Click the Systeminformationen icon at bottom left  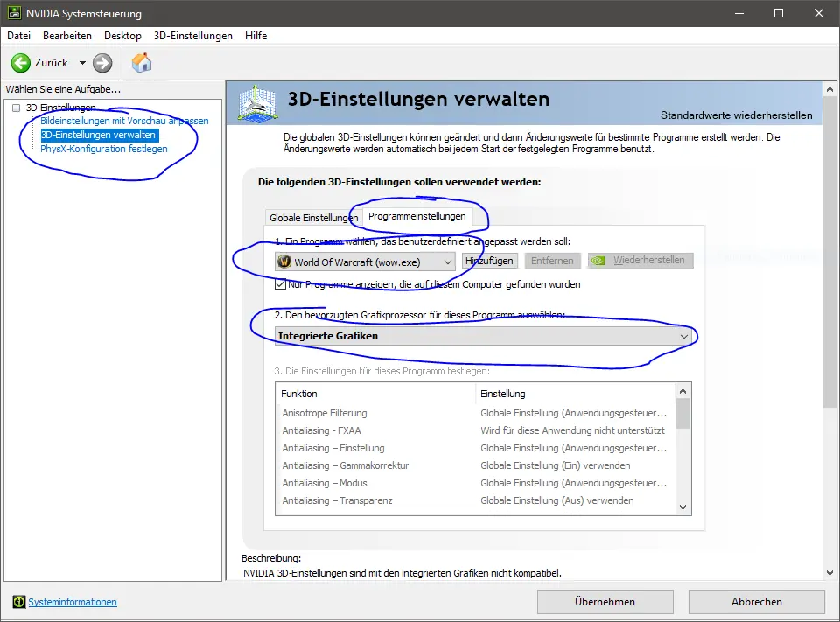19,602
